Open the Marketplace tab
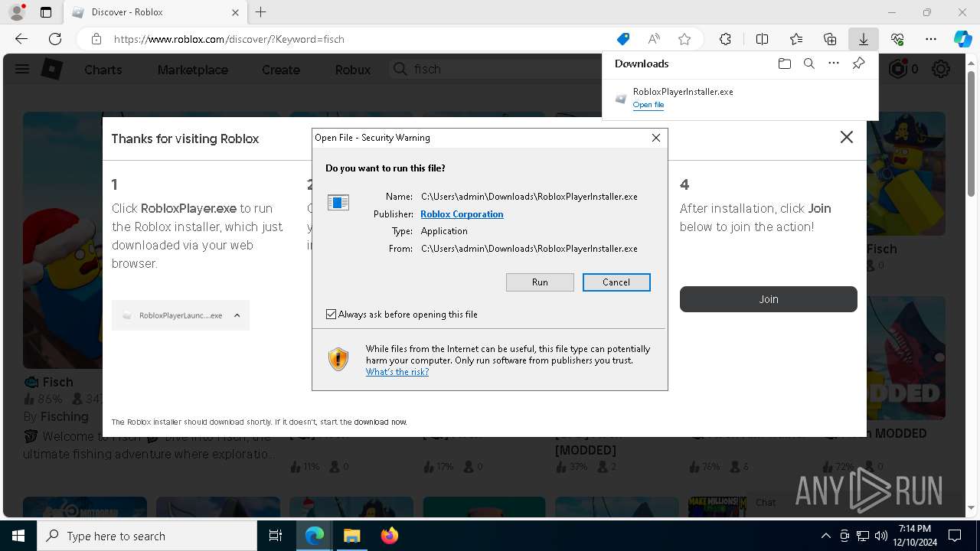 pos(193,70)
